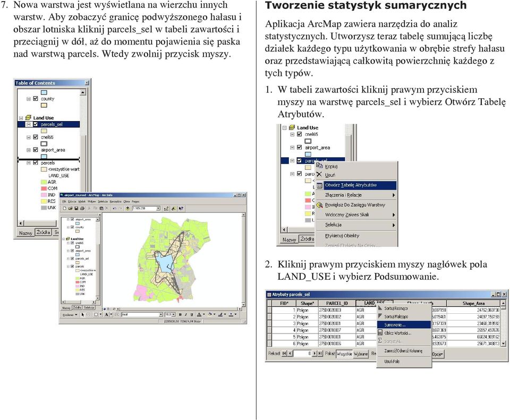Image resolution: width=510 pixels, height=420 pixels.
Task: Select the black arrow Select Elements tool
Action: (83, 314)
